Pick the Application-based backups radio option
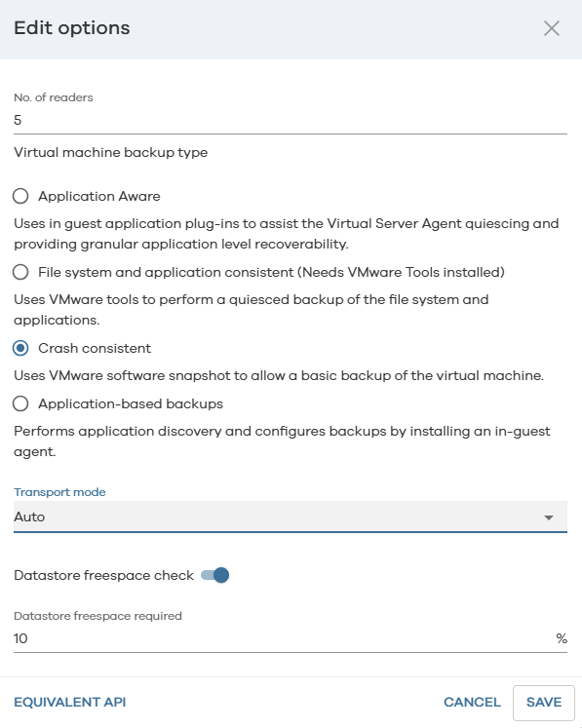The image size is (582, 728). [20, 403]
